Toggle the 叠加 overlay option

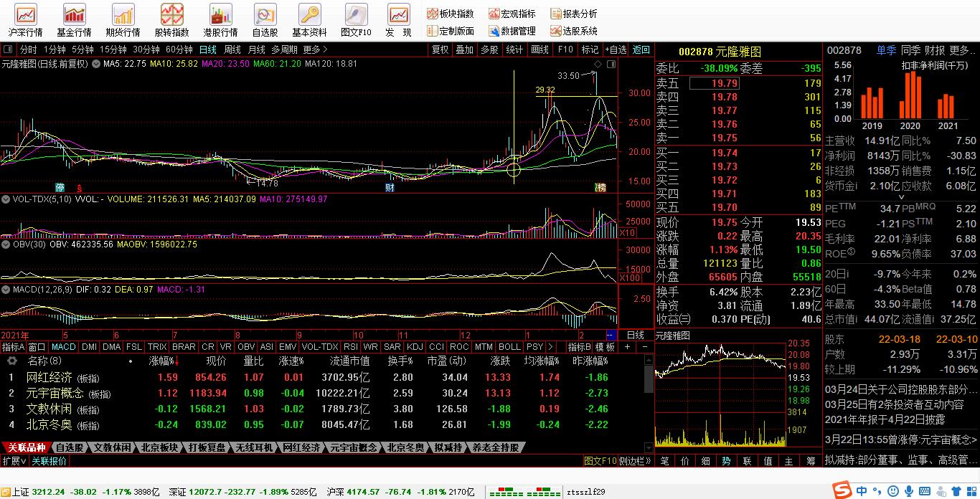[x=464, y=49]
